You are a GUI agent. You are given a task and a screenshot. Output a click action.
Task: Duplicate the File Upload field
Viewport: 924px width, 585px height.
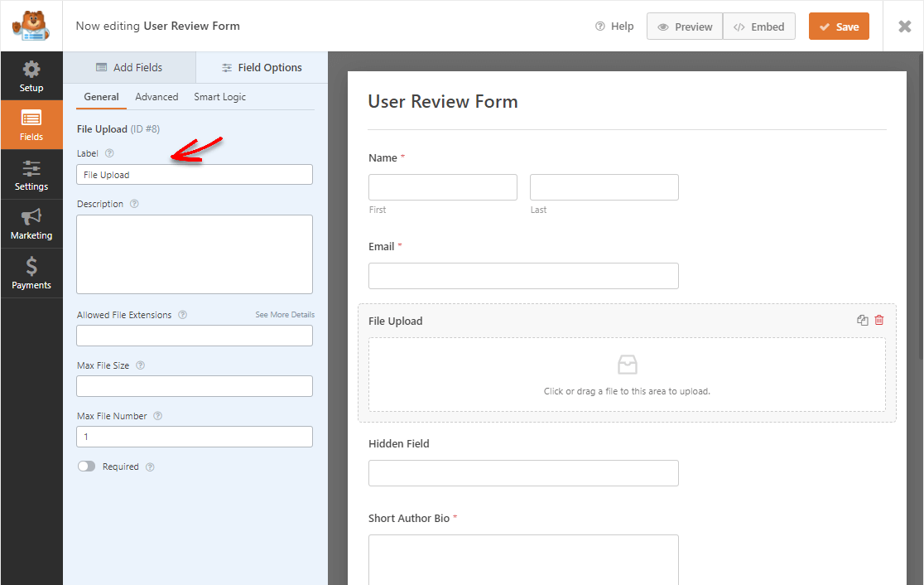point(863,321)
